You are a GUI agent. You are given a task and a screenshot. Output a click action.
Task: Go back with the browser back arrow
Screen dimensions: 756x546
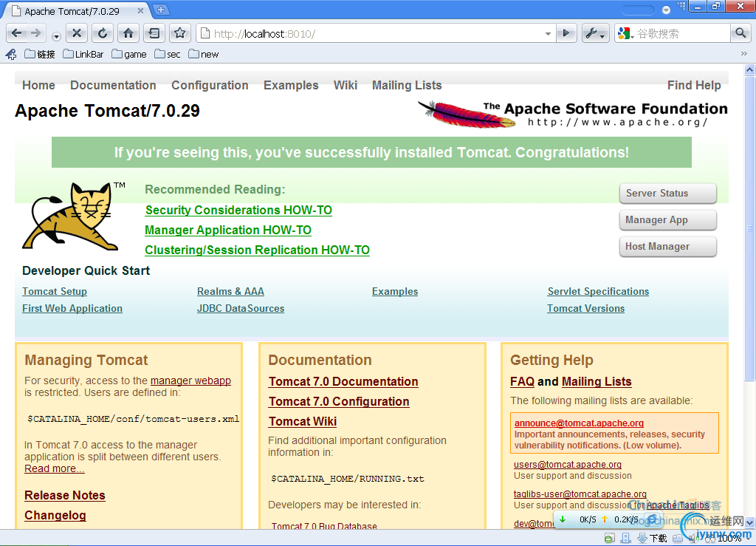coord(17,33)
